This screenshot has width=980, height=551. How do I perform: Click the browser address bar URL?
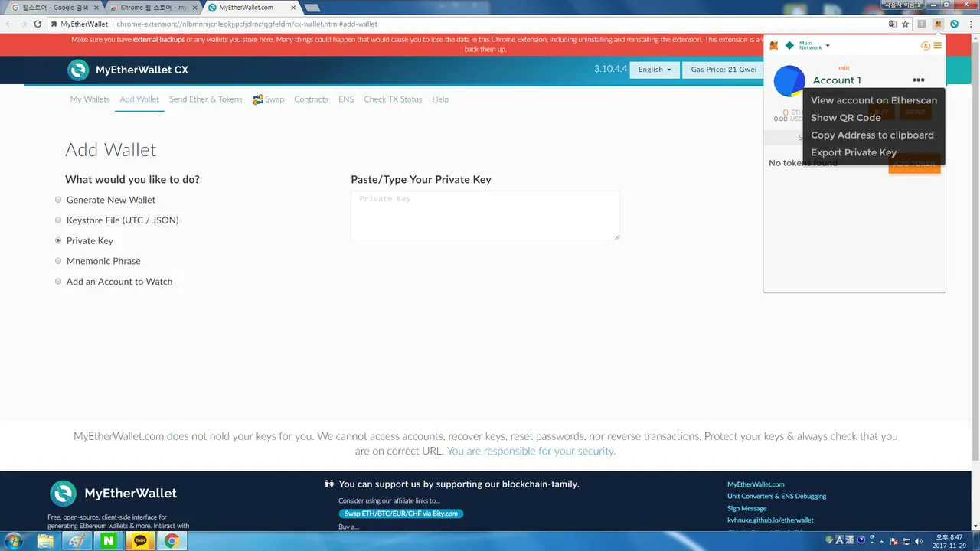click(247, 24)
